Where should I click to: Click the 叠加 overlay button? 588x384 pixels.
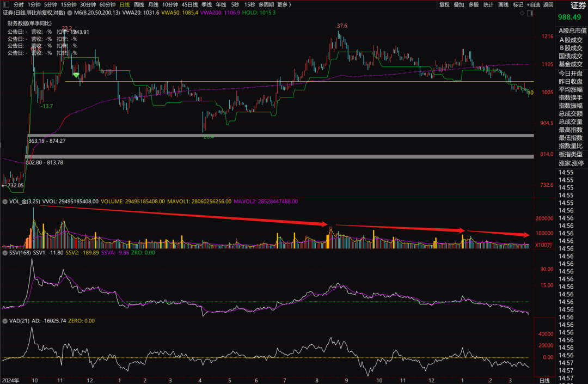point(459,5)
